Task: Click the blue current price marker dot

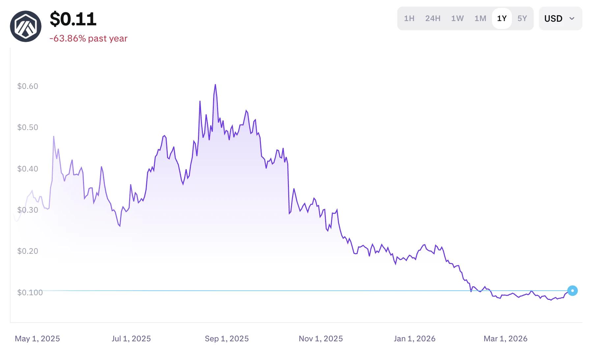Action: pyautogui.click(x=572, y=291)
